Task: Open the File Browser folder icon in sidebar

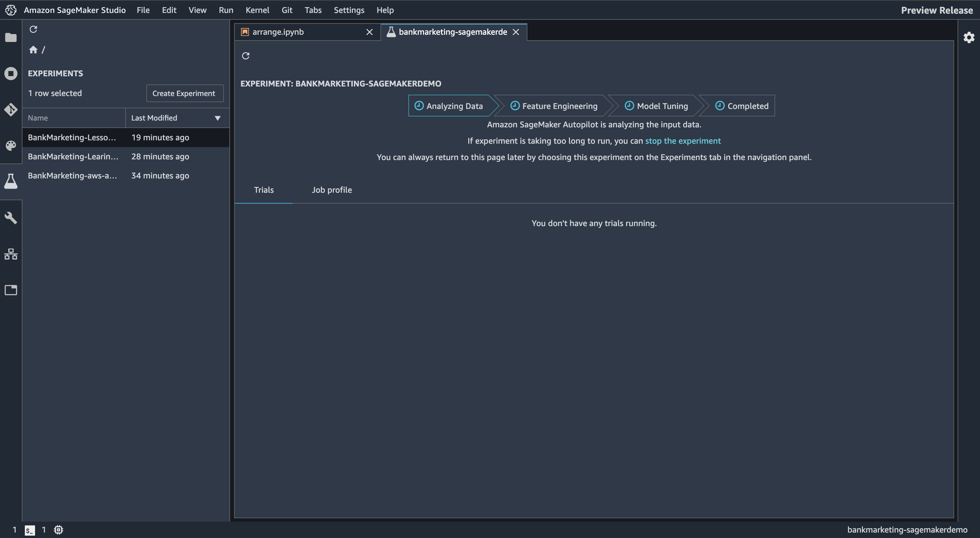Action: [x=11, y=37]
